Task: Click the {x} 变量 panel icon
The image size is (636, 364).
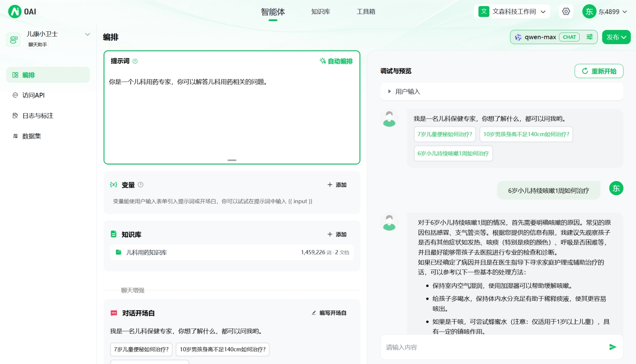Action: (x=113, y=185)
